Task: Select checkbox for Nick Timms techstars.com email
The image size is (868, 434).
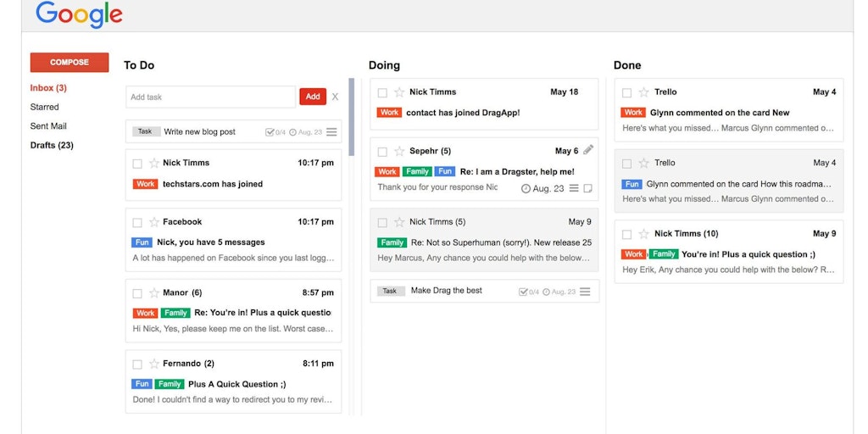Action: click(137, 164)
